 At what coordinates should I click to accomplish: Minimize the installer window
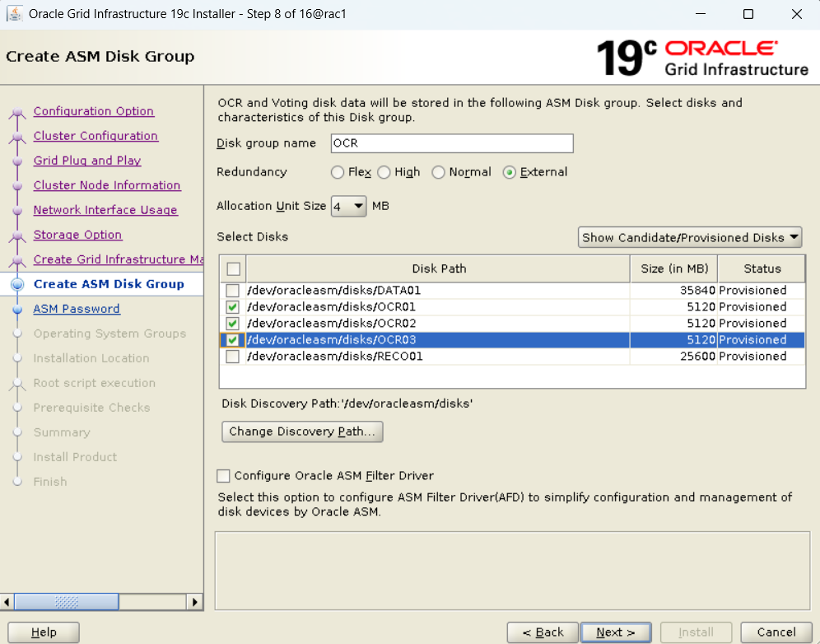tap(701, 14)
